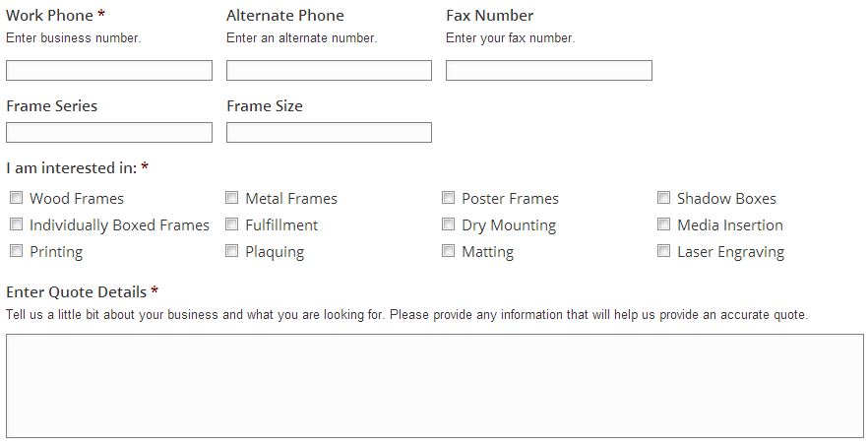
Task: Tick the Metal Frames option
Action: 232,198
